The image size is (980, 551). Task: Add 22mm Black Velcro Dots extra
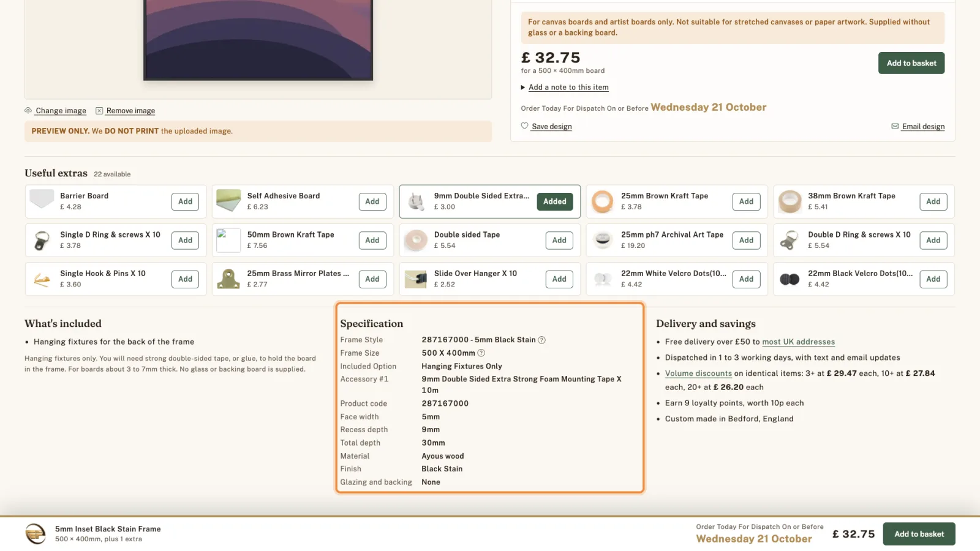[x=933, y=279]
